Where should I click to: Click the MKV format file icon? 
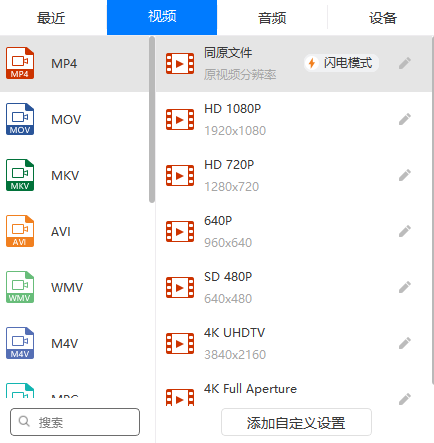pyautogui.click(x=20, y=175)
